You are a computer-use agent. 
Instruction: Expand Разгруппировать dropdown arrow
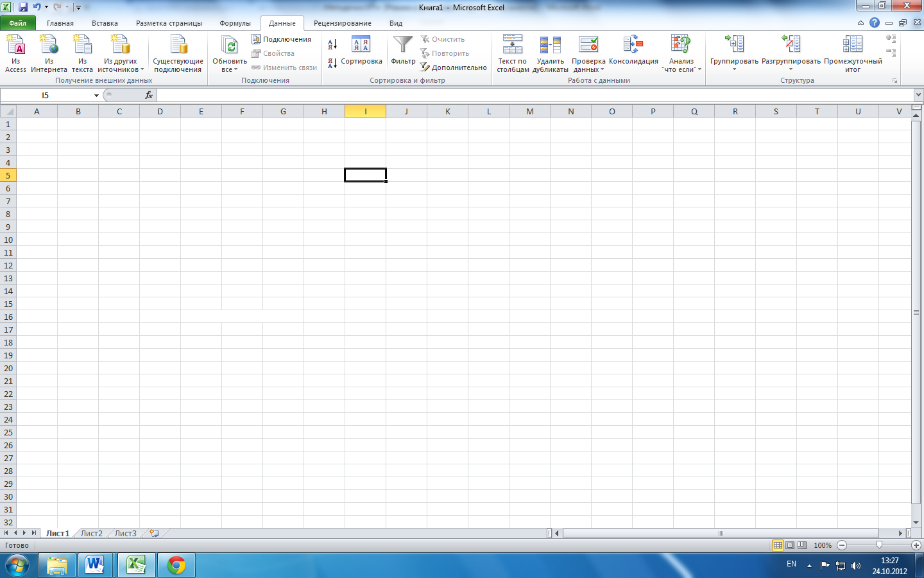[x=791, y=69]
